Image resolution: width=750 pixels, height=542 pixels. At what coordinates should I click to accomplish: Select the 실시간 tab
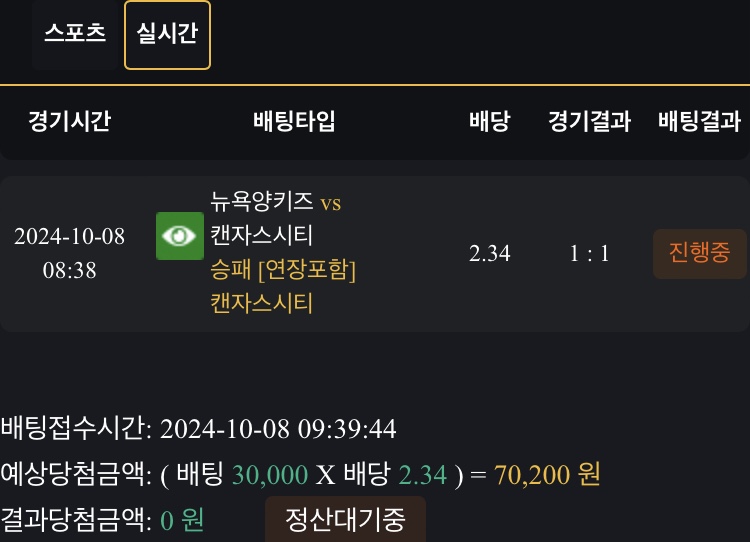click(x=167, y=32)
